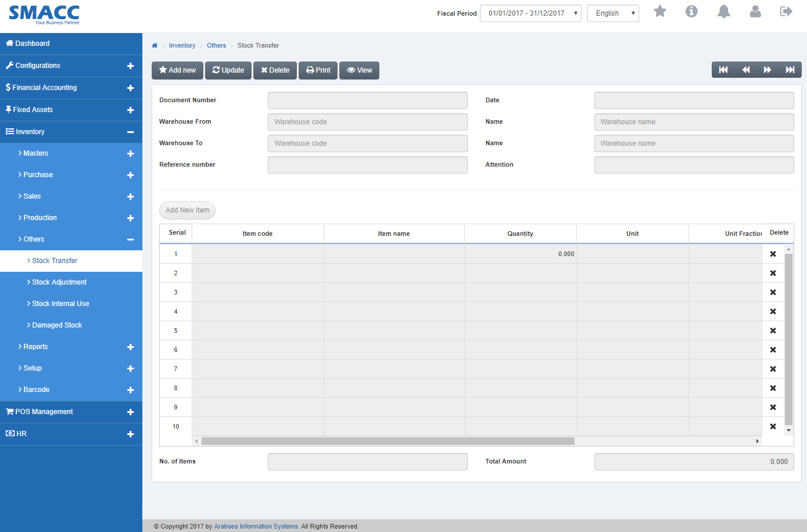Click the Print button

tap(318, 70)
